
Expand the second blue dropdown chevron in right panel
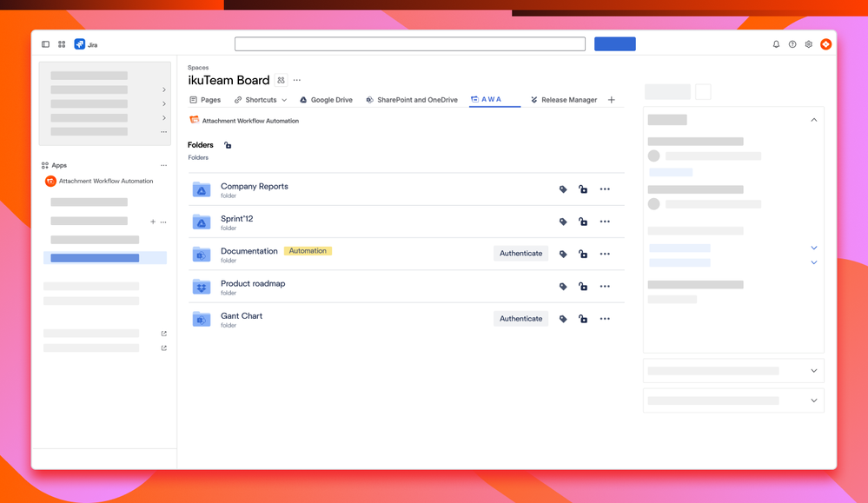(x=814, y=262)
